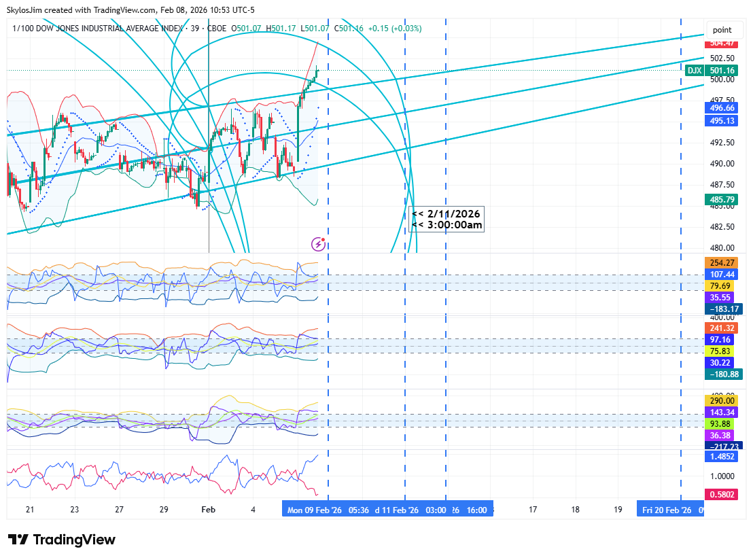Click the red 504.47 price label

point(721,43)
